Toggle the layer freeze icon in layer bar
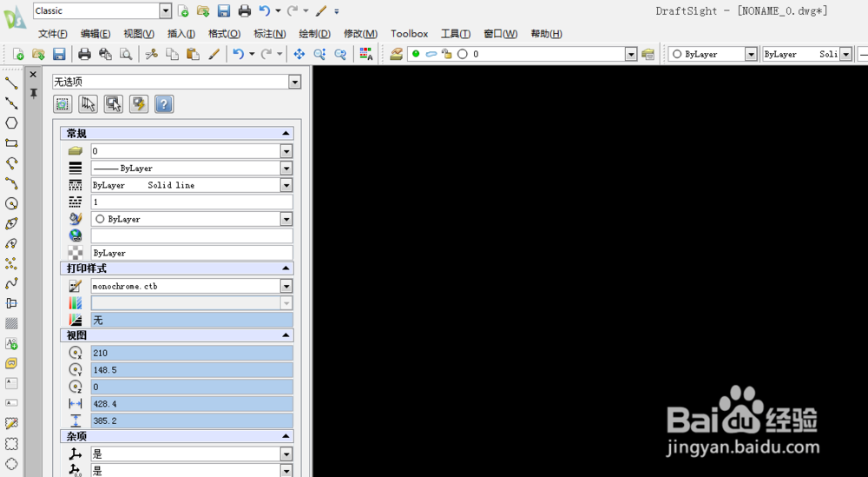 [x=431, y=54]
